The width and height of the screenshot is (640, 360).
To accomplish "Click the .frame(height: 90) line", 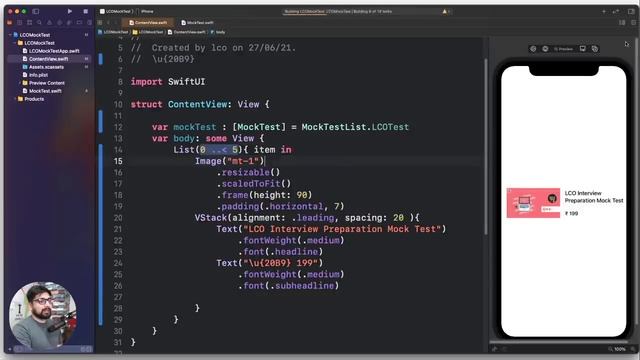I will (264, 195).
